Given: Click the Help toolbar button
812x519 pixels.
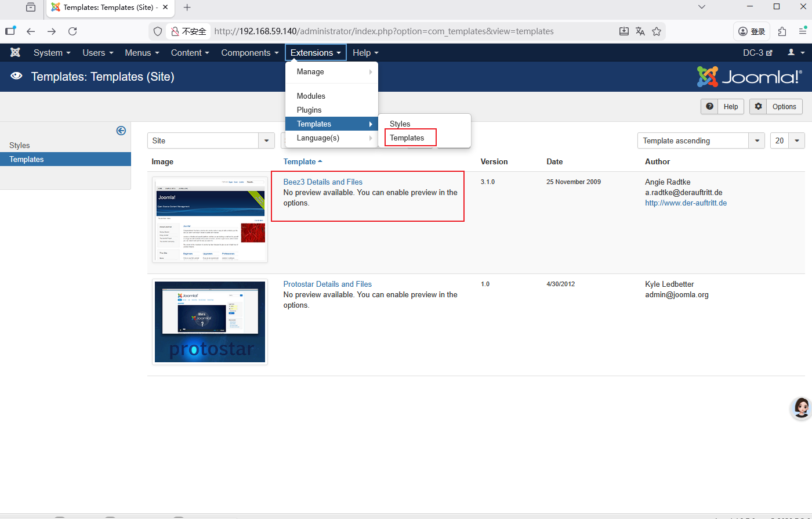Looking at the screenshot, I should 722,107.
